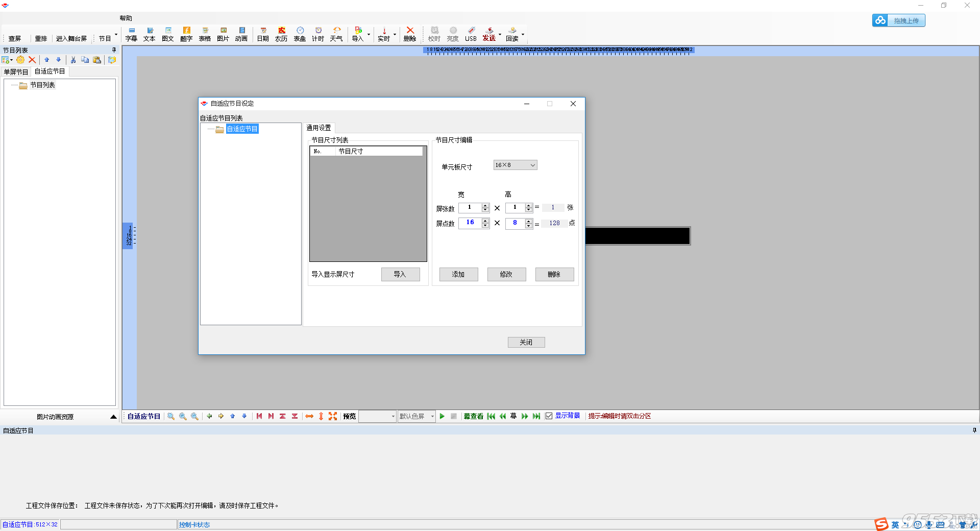Move the program up with the blue up arrow
The image size is (980, 531).
(47, 60)
